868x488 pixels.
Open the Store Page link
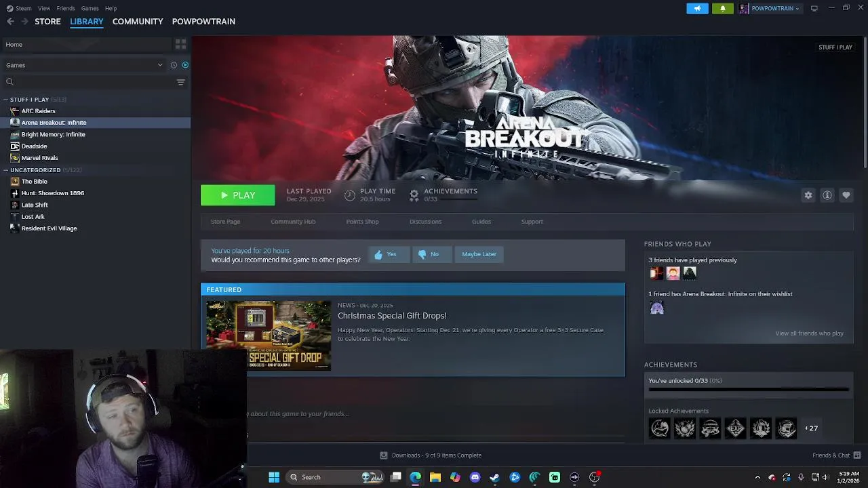[225, 222]
